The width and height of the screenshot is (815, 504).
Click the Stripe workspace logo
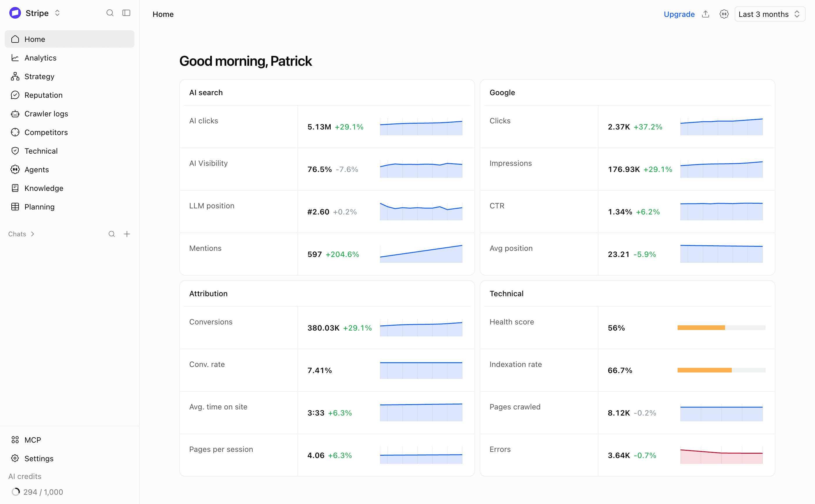[15, 13]
